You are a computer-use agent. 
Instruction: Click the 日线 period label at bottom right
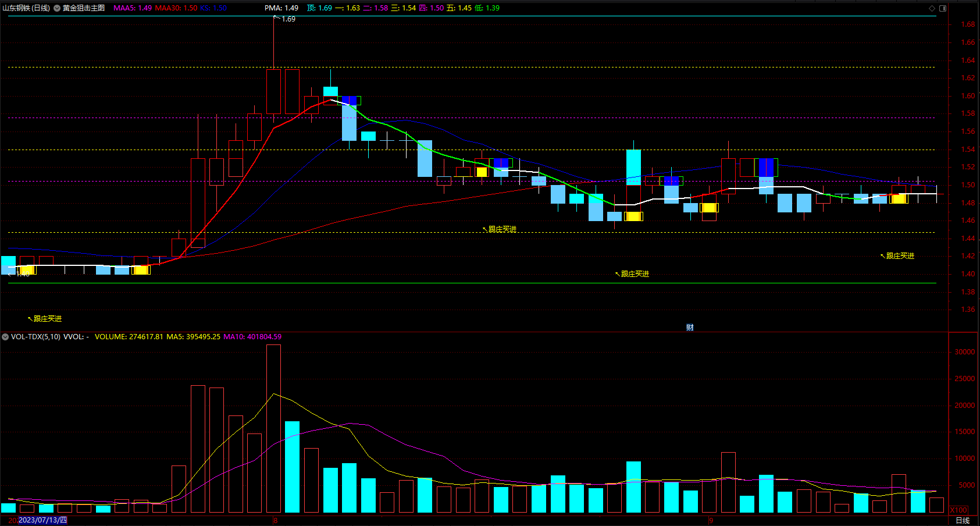point(963,520)
